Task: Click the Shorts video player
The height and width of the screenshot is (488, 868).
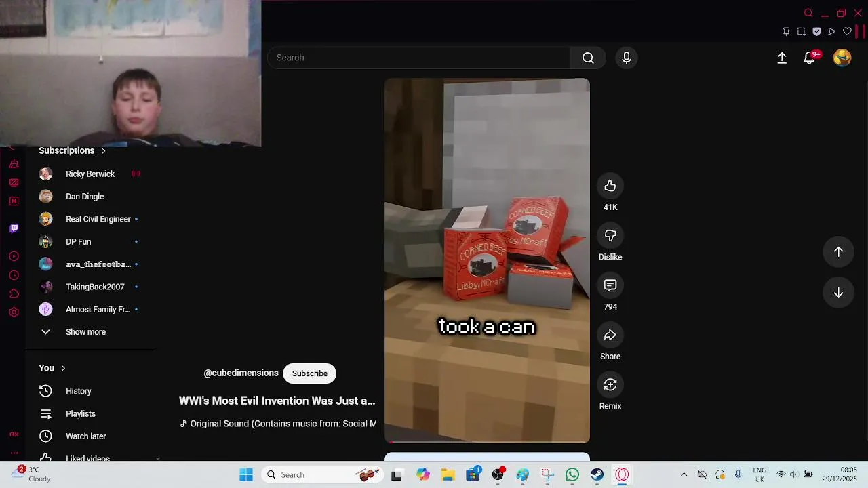Action: 487,260
